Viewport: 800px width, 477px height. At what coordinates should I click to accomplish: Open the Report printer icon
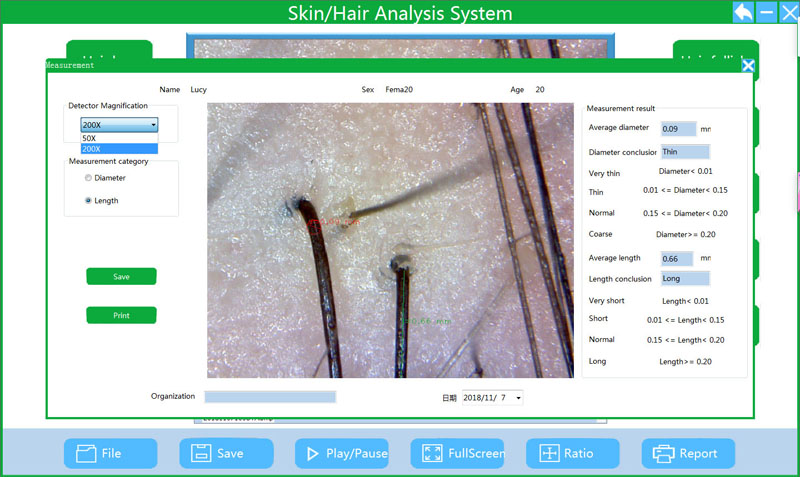(x=663, y=454)
